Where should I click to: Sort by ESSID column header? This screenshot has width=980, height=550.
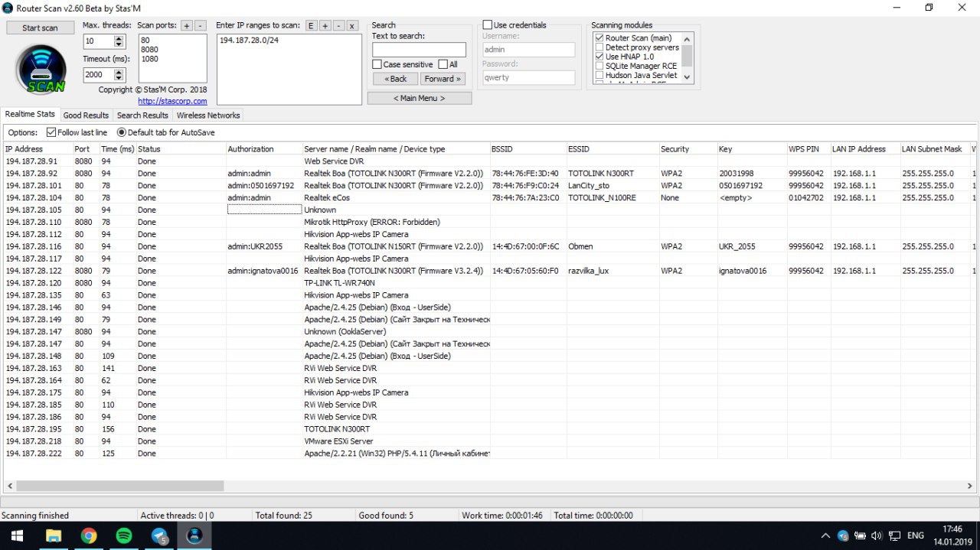pos(612,149)
